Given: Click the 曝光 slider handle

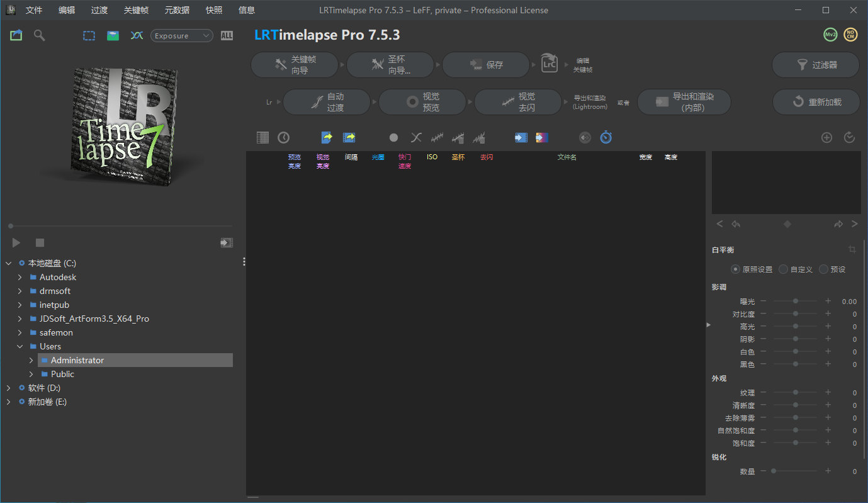Looking at the screenshot, I should [796, 302].
